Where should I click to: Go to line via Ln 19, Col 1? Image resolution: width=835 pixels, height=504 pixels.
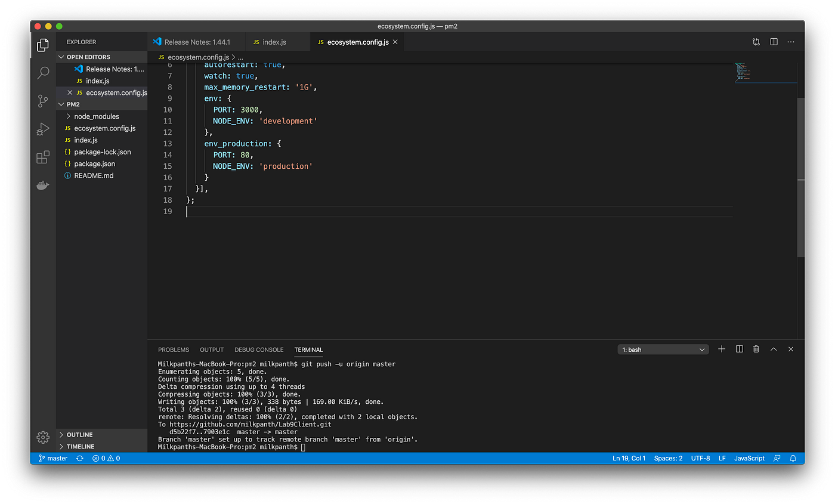[629, 458]
